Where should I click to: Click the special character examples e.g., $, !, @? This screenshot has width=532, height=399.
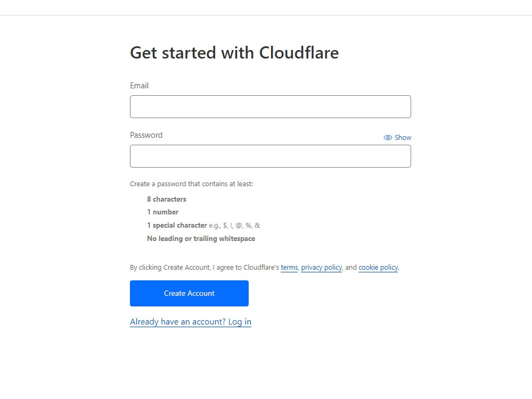[234, 225]
